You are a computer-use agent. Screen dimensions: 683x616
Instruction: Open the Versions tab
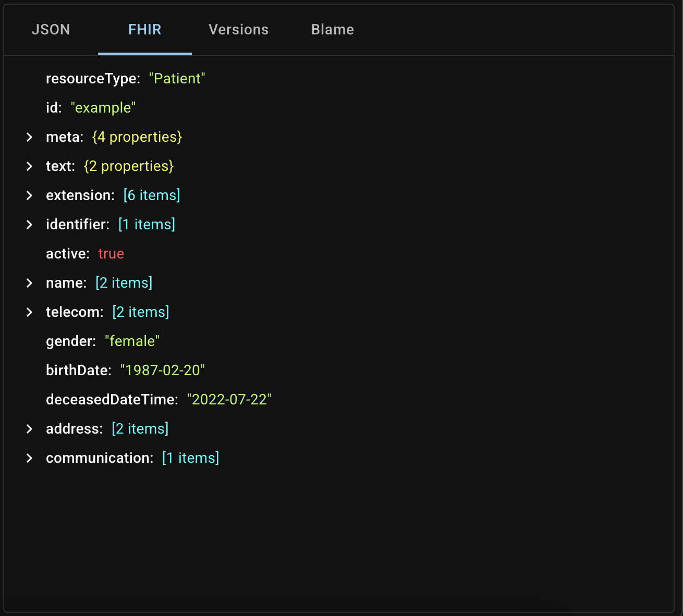238,30
